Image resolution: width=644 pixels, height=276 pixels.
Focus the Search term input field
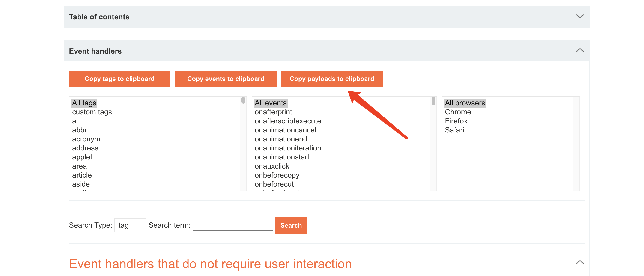coord(233,225)
